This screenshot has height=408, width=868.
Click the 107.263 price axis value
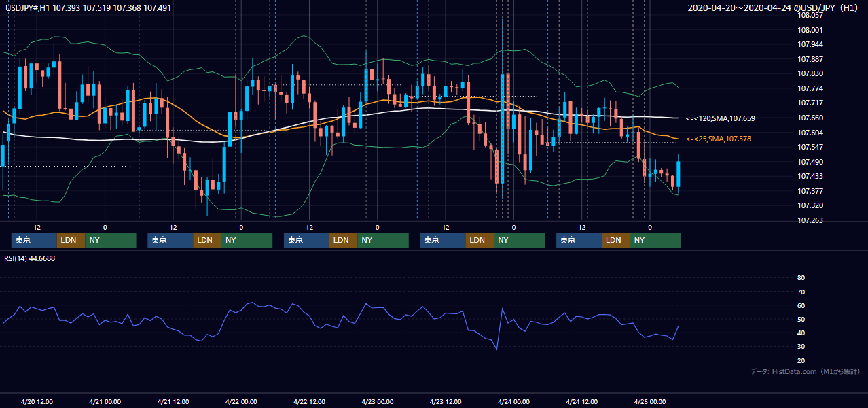810,220
